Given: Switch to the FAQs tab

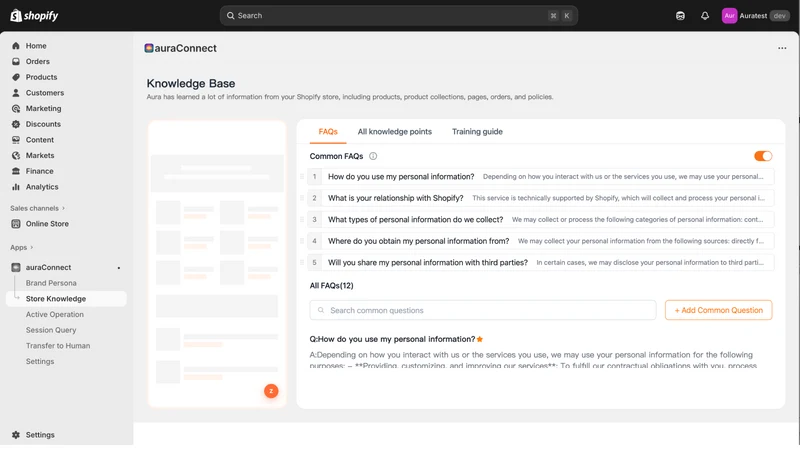Looking at the screenshot, I should coord(328,132).
